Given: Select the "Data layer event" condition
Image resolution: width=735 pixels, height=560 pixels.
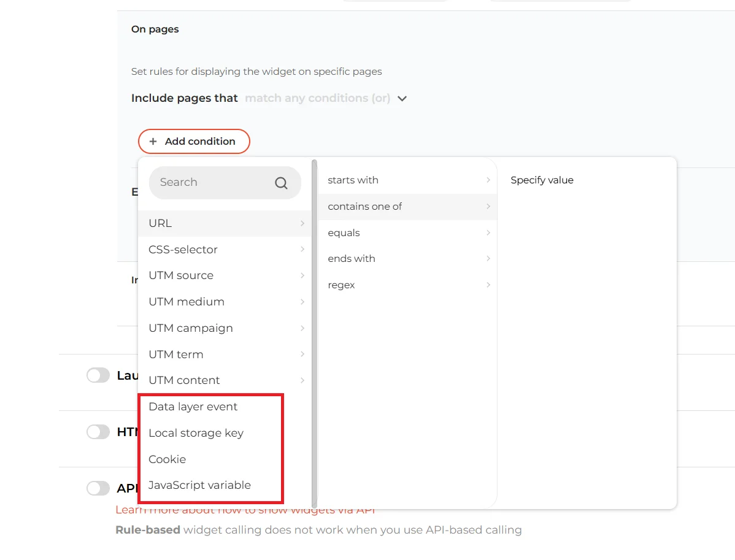Looking at the screenshot, I should click(193, 406).
